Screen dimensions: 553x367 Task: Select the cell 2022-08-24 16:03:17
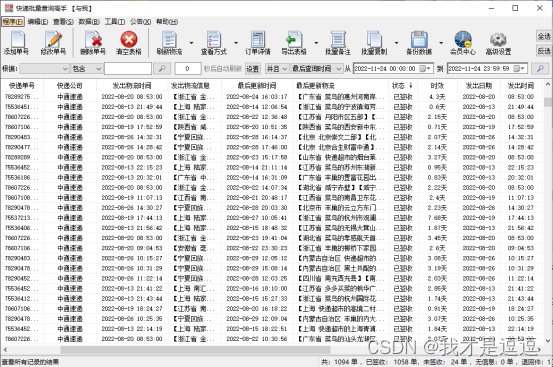tap(257, 97)
